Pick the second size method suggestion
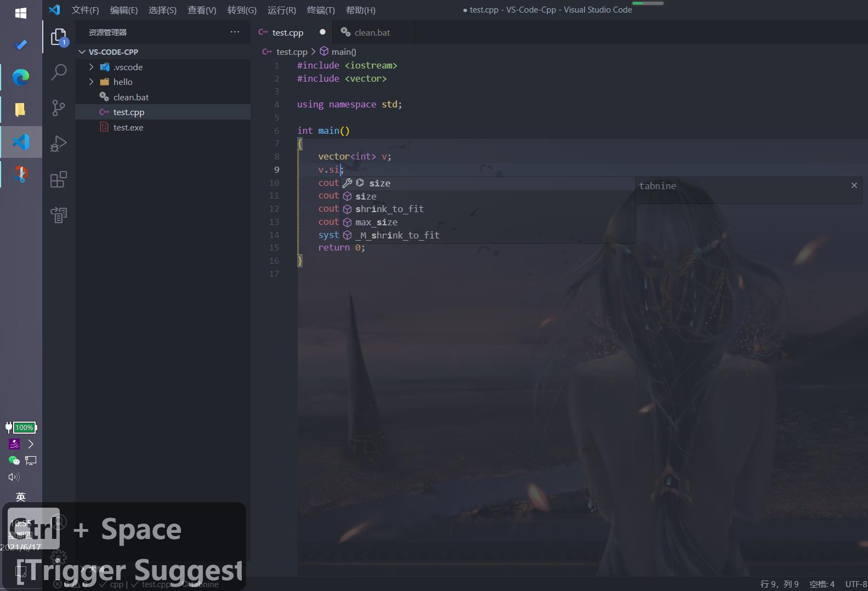Screen dimensions: 868x591 [x=487, y=196]
